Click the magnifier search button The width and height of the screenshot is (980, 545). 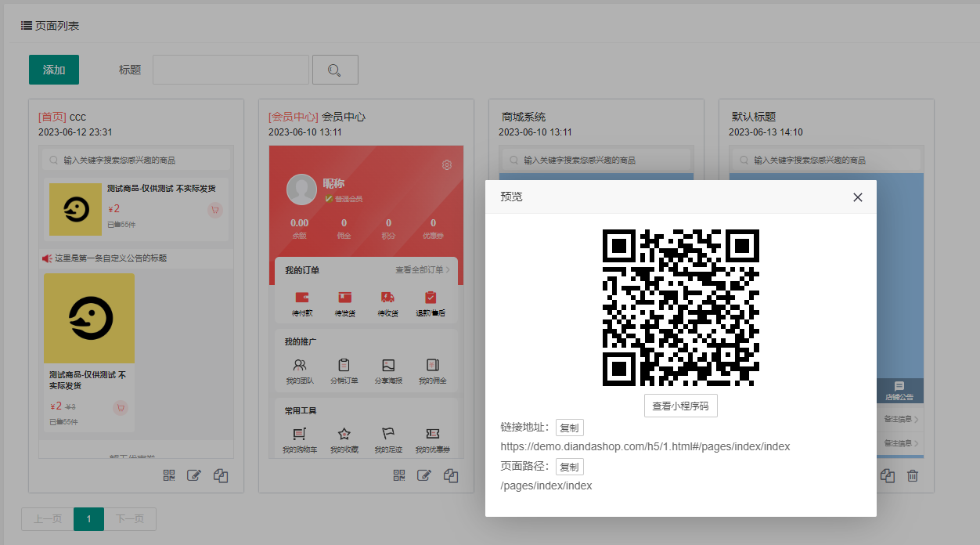tap(335, 70)
